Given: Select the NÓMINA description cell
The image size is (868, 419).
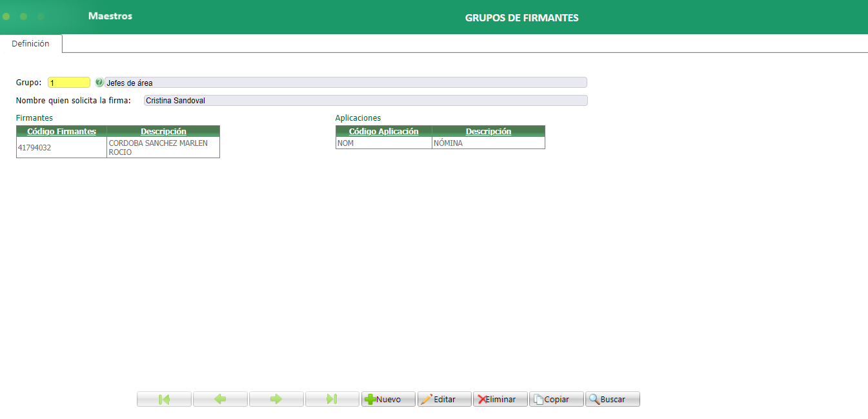Looking at the screenshot, I should point(489,143).
